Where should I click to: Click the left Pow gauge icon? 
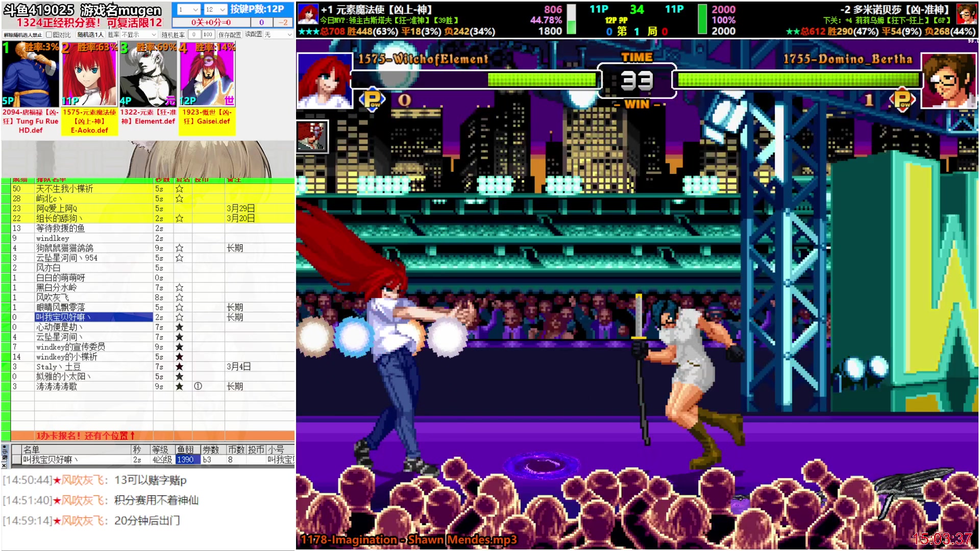[x=372, y=99]
